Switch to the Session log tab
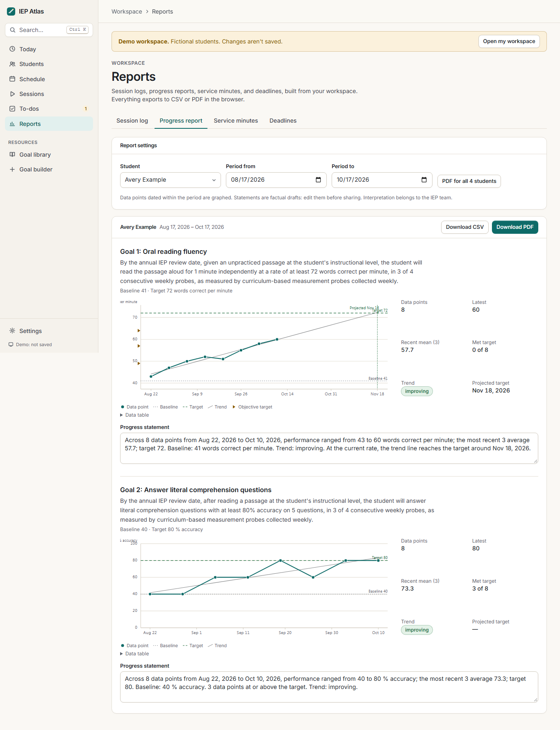Image resolution: width=560 pixels, height=730 pixels. click(132, 121)
